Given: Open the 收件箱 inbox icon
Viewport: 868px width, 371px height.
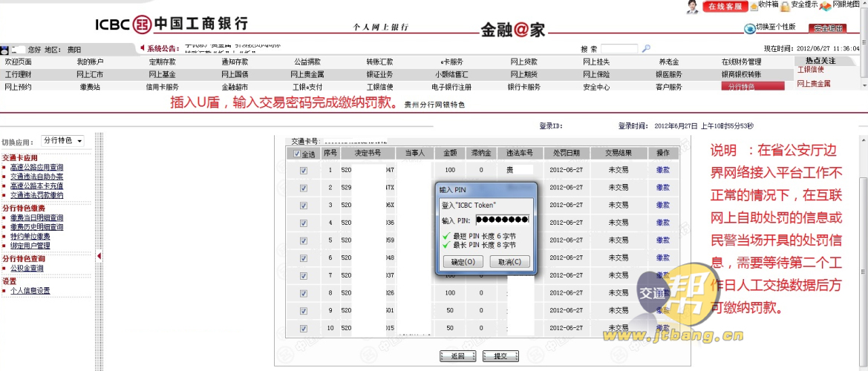Looking at the screenshot, I should pyautogui.click(x=754, y=6).
